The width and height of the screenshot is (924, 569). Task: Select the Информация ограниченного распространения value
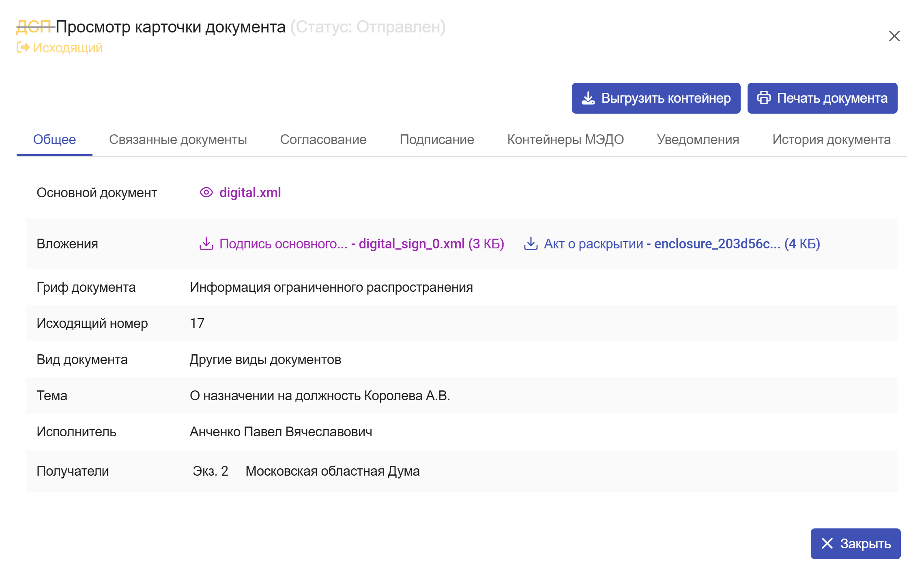[331, 287]
